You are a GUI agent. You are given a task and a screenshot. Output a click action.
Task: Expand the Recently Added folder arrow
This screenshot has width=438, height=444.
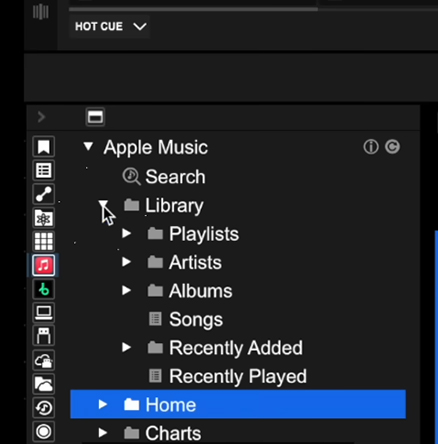tap(126, 347)
